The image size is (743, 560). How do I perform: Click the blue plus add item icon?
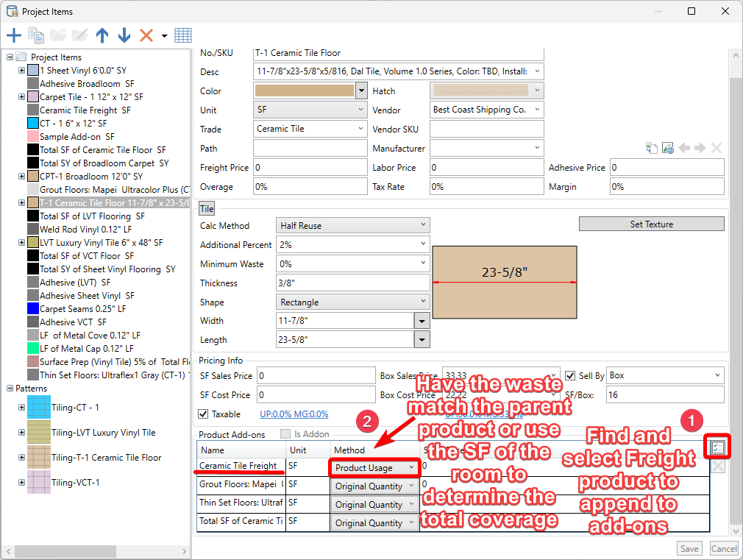pos(14,35)
